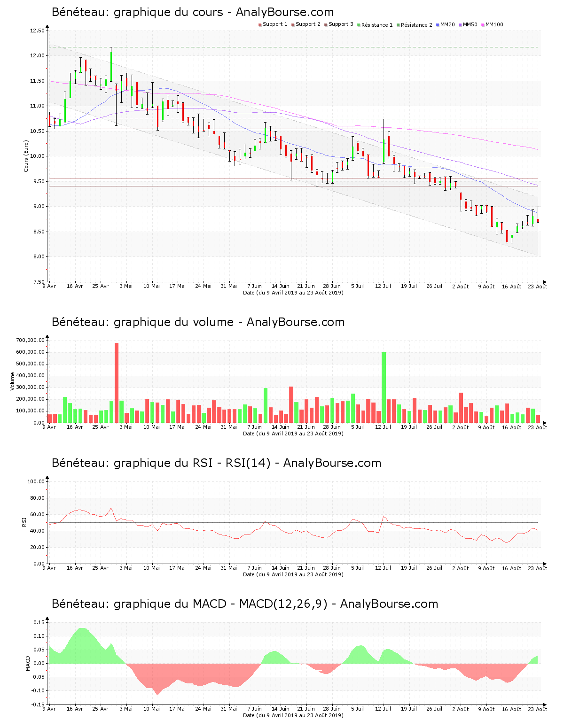Click the date range caption under MACD chart
The width and height of the screenshot is (564, 728).
(293, 715)
